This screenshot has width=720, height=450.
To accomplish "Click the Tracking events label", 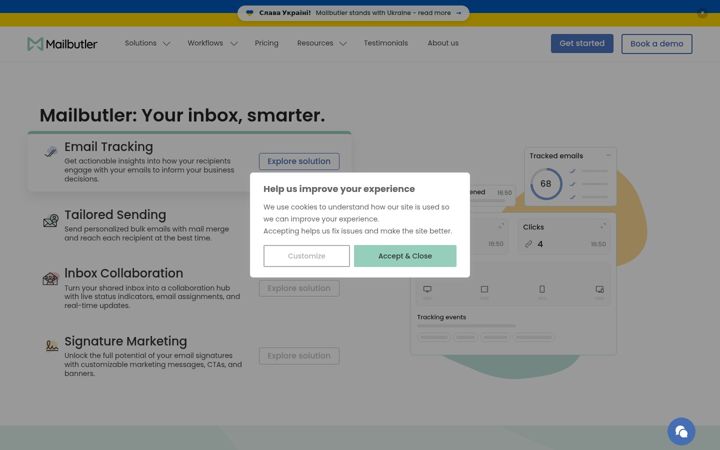I will tap(441, 317).
